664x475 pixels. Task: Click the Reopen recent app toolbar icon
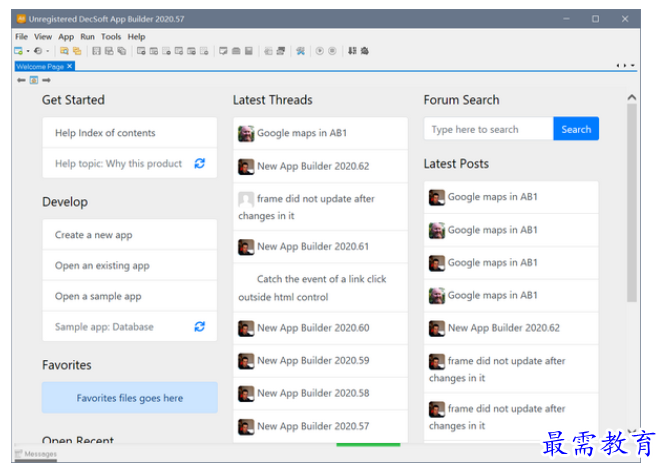[38, 51]
